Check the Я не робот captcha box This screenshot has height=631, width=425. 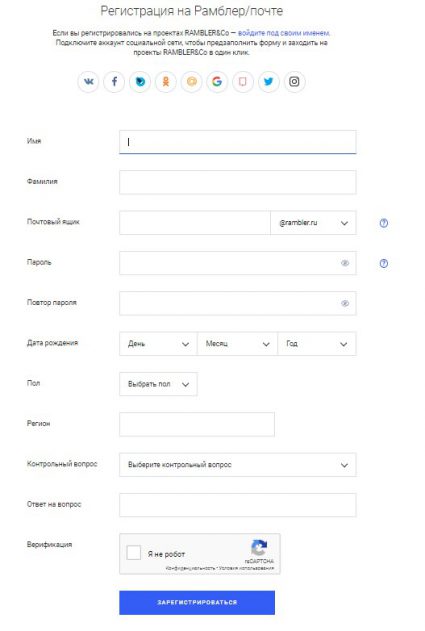(134, 553)
